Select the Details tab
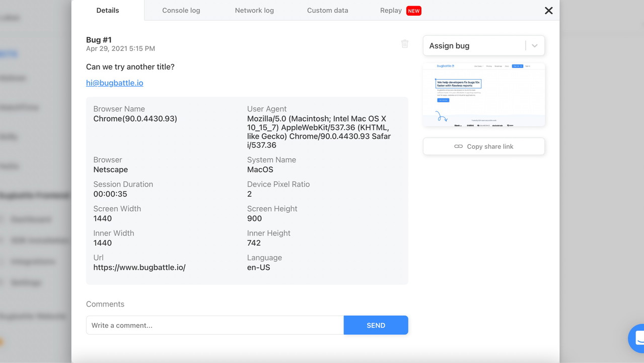The width and height of the screenshot is (644, 363). [108, 11]
